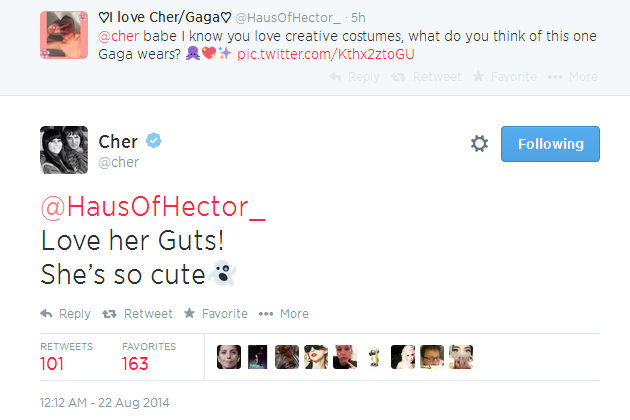View the 101 retweets count
The height and width of the screenshot is (420, 630).
click(52, 364)
